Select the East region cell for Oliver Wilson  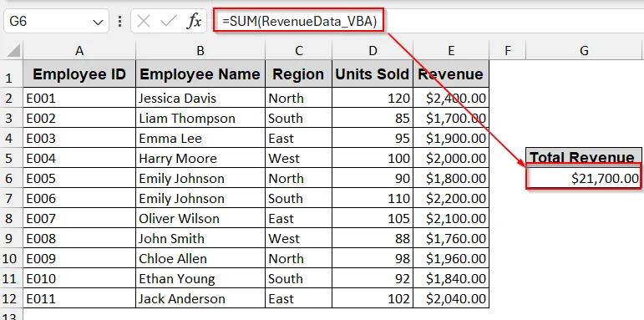[x=298, y=218]
